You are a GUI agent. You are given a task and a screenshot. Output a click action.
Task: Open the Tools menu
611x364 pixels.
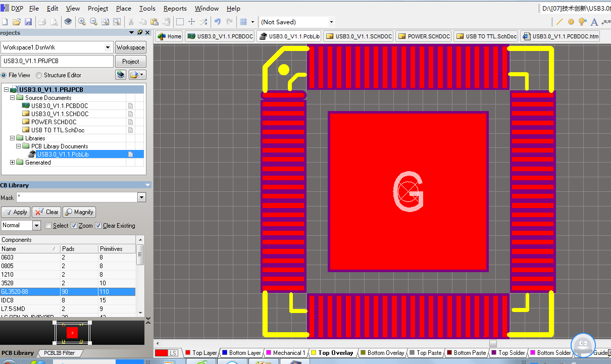pos(147,8)
